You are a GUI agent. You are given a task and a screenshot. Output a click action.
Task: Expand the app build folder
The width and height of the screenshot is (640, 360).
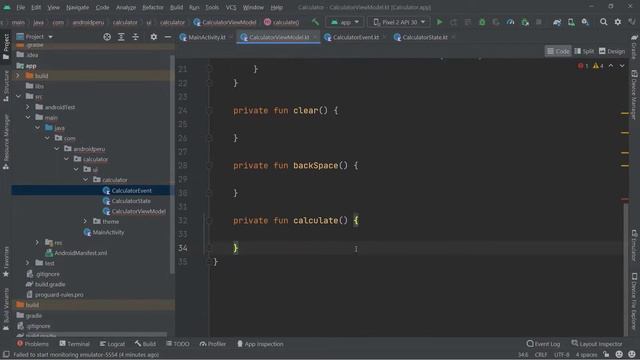tap(18, 76)
